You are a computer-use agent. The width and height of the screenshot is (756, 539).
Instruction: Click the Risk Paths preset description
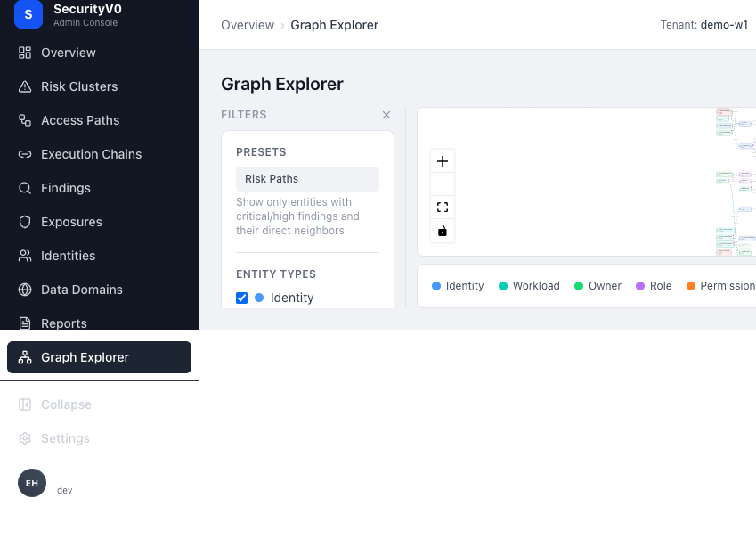297,216
